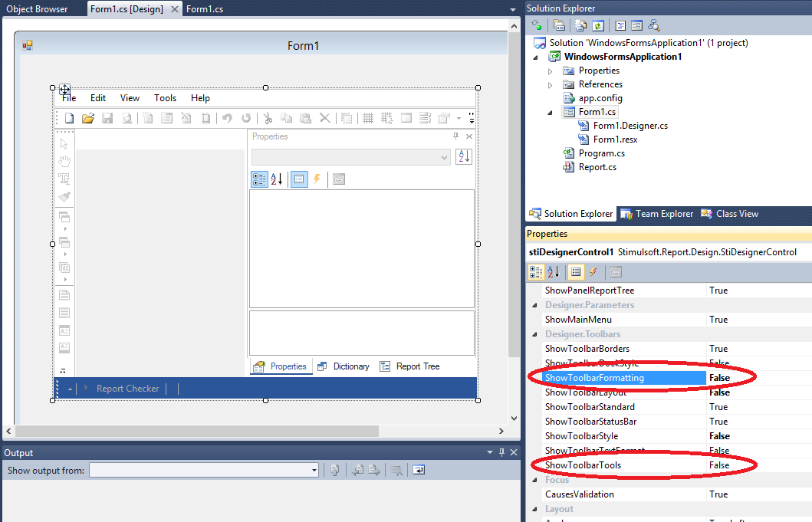Toggle Properties list view in designer panel
Viewport: 812px width, 522px height.
pyautogui.click(x=299, y=179)
